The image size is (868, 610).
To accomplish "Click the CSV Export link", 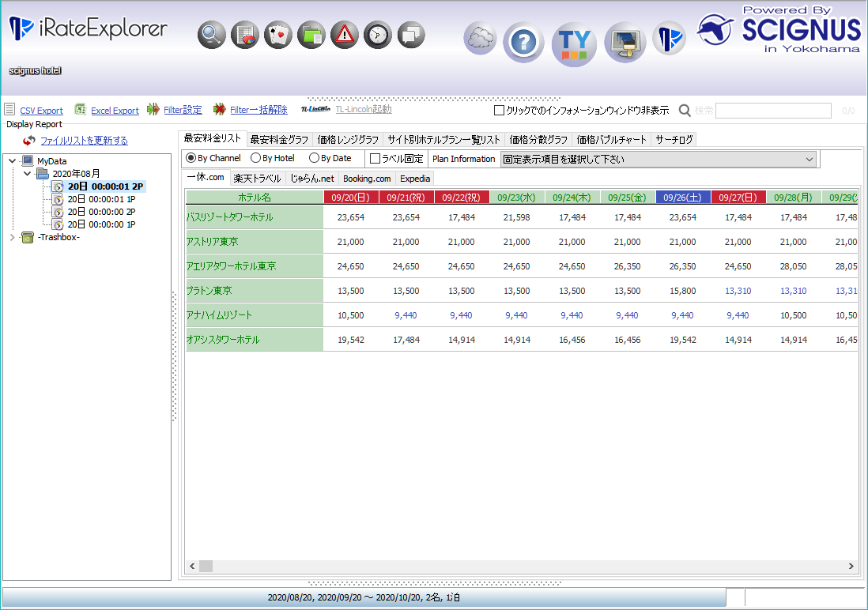I will [x=41, y=111].
